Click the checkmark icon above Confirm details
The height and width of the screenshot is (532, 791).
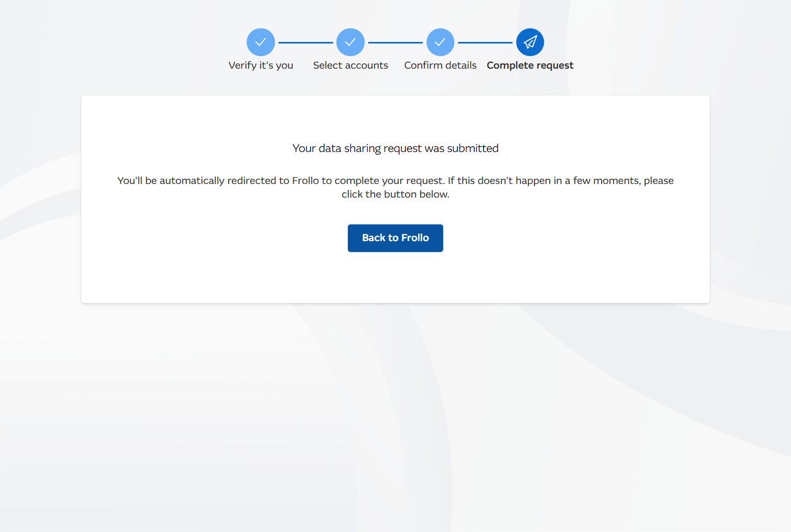(x=440, y=42)
